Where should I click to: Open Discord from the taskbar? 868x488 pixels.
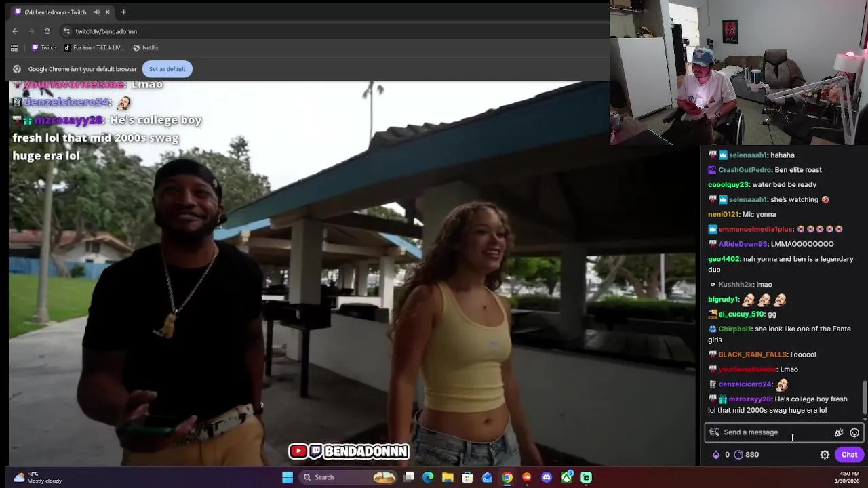pyautogui.click(x=547, y=477)
